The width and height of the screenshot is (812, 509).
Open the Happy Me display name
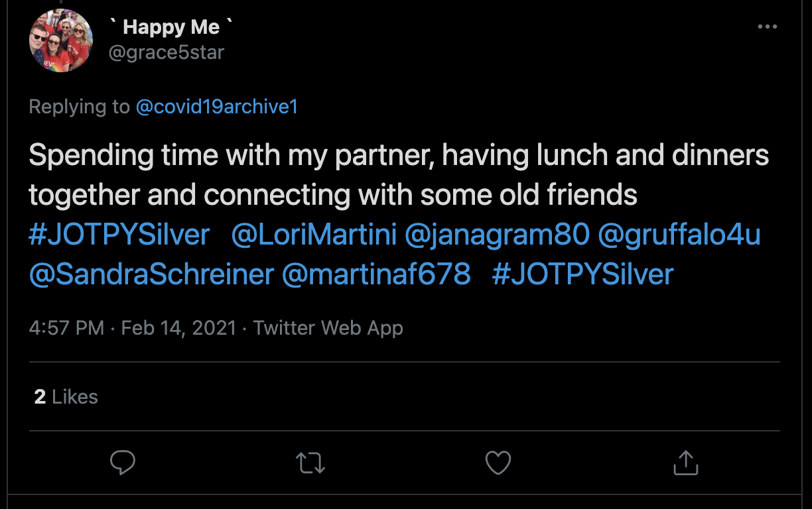[x=171, y=27]
